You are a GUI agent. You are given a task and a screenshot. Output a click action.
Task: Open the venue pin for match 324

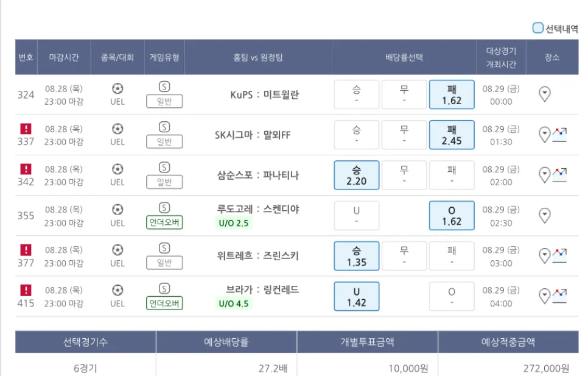coord(545,94)
